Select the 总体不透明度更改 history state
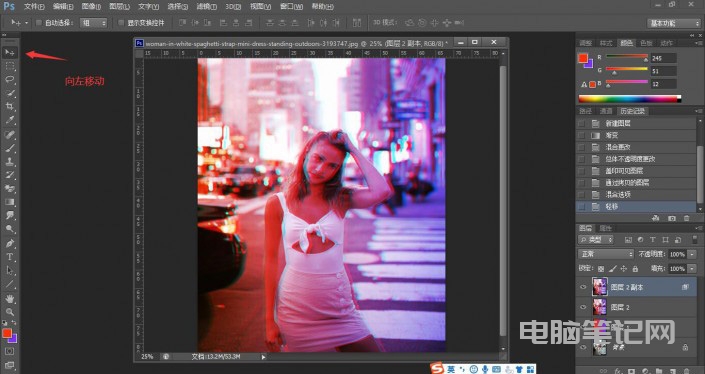 [x=636, y=159]
